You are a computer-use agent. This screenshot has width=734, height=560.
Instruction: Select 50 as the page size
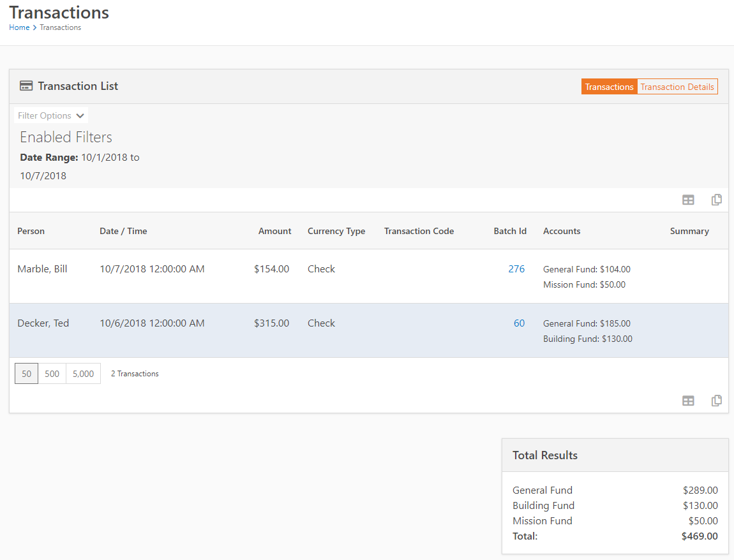26,373
